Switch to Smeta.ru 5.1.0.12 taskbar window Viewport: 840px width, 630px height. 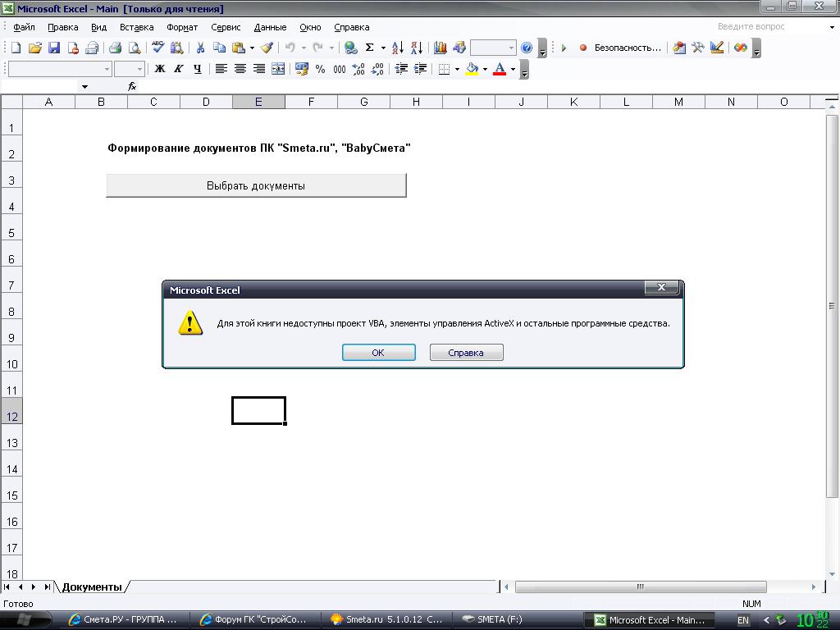click(387, 619)
